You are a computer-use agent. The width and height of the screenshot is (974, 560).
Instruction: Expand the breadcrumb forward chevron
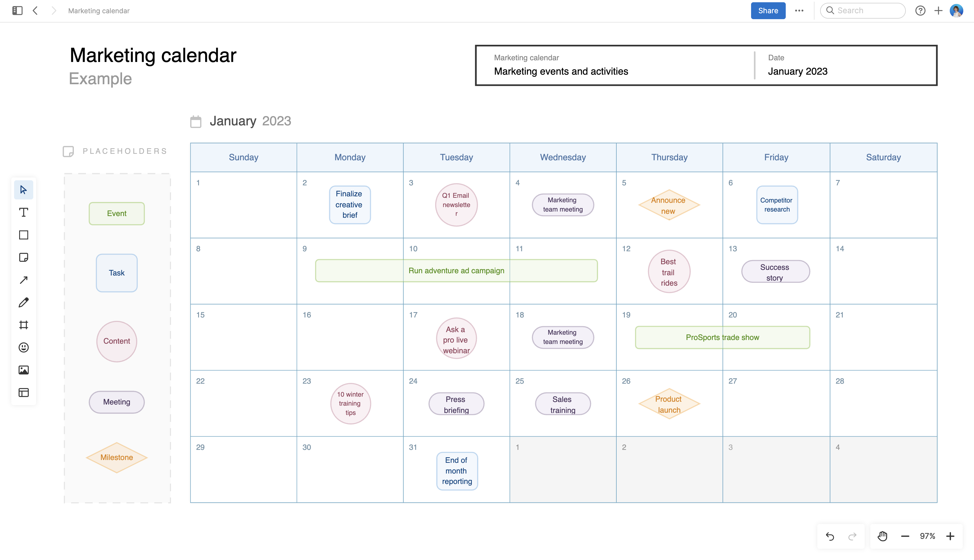pos(54,10)
